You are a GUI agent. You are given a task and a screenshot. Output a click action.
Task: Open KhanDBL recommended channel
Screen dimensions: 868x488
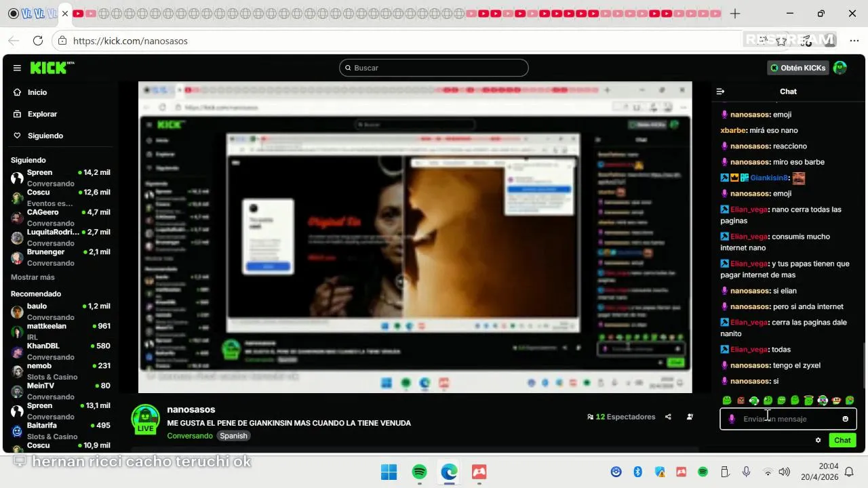tap(60, 351)
